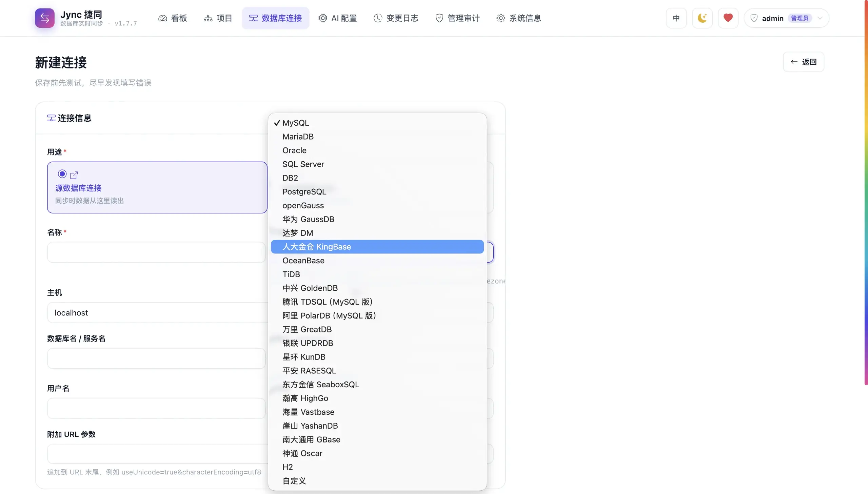Choose H2 option
The image size is (868, 494).
pyautogui.click(x=377, y=467)
